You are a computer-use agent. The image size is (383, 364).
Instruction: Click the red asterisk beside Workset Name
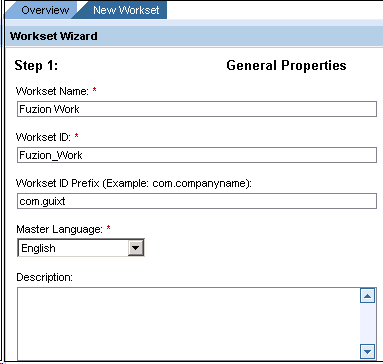point(94,90)
